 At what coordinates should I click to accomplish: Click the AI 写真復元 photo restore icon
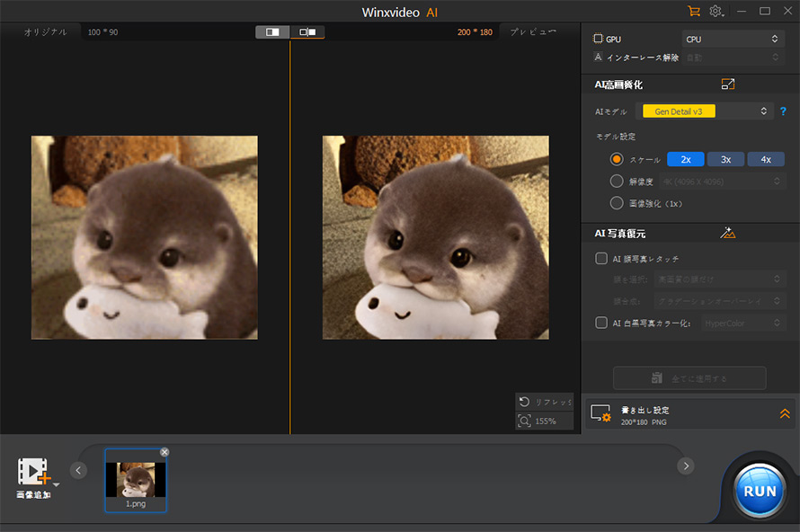727,233
